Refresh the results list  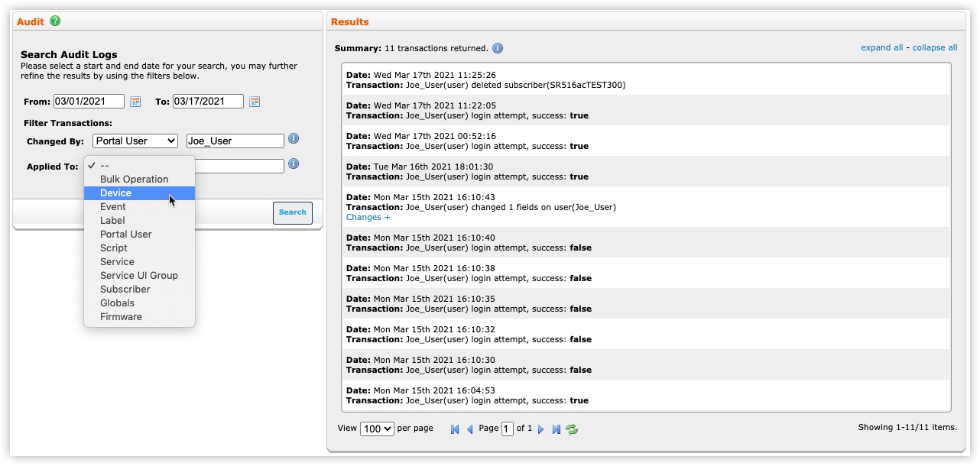(572, 429)
